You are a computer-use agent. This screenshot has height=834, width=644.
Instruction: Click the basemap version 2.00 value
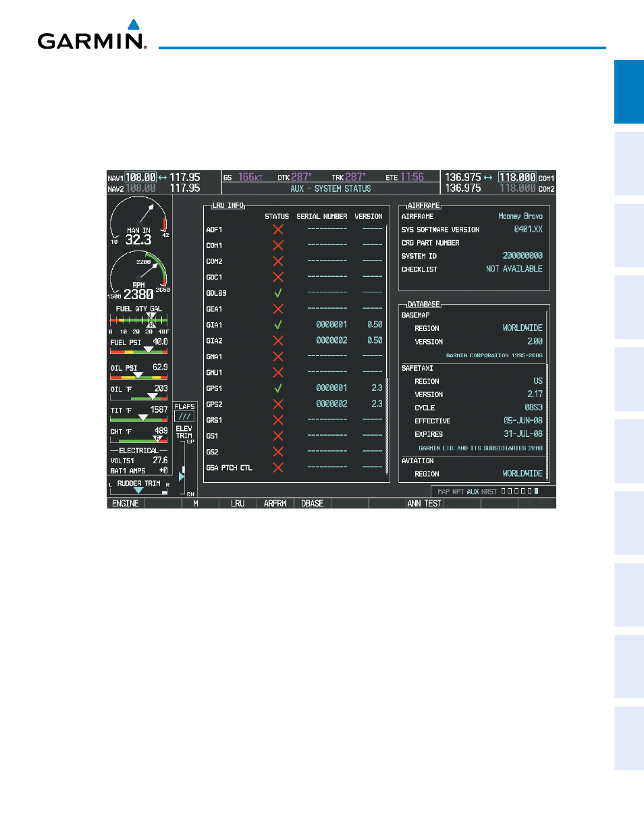(x=535, y=342)
